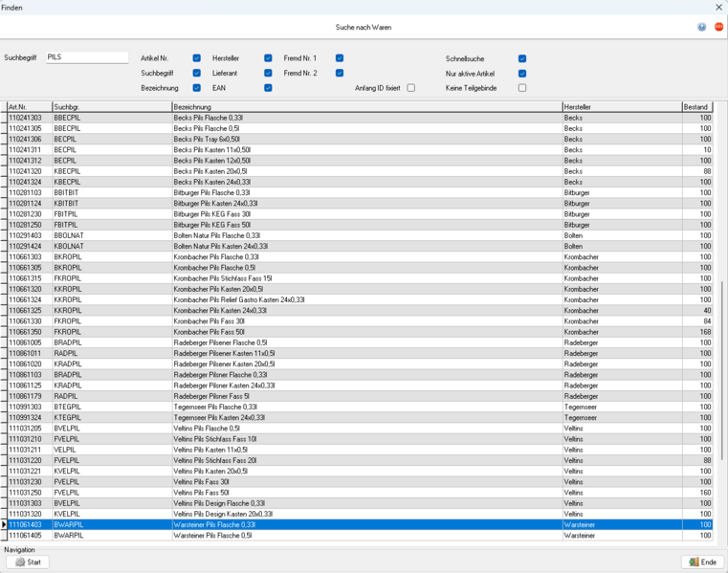Select row Radeberger Pilsener Flasche 0,5l
Image resolution: width=728 pixels, height=573 pixels.
(360, 342)
